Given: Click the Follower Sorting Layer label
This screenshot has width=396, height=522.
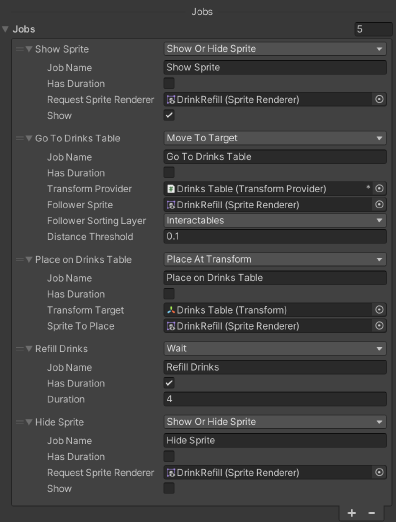Looking at the screenshot, I should pyautogui.click(x=96, y=221).
